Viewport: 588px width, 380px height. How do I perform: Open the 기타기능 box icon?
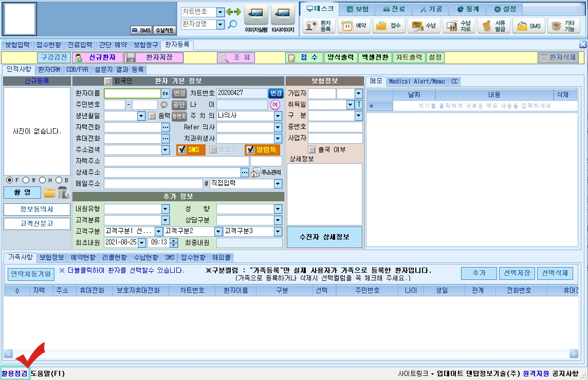[564, 26]
